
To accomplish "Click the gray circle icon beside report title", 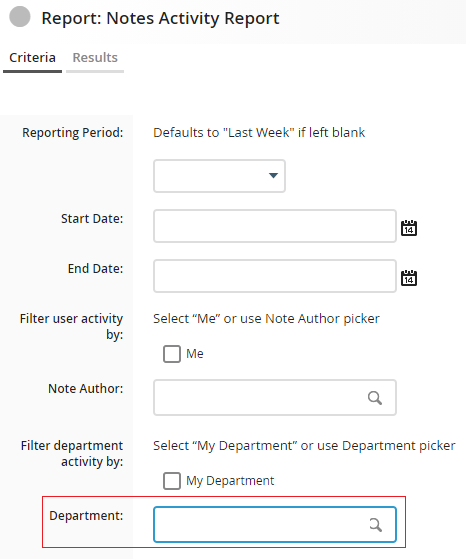I will (x=20, y=16).
